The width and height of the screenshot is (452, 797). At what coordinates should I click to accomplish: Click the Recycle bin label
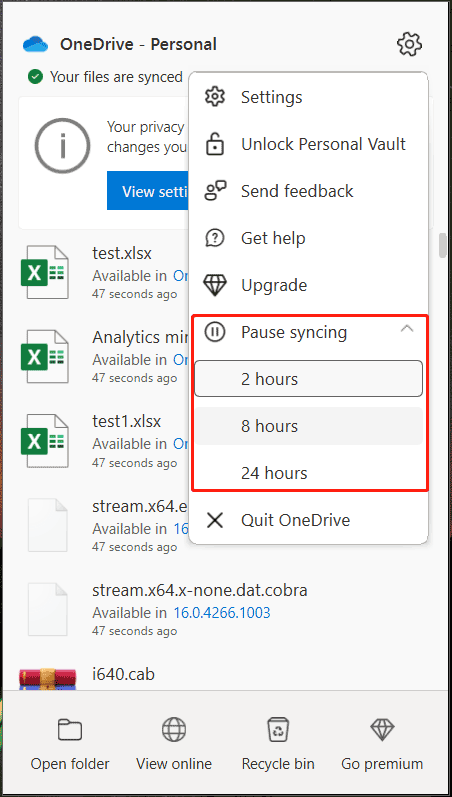click(278, 763)
